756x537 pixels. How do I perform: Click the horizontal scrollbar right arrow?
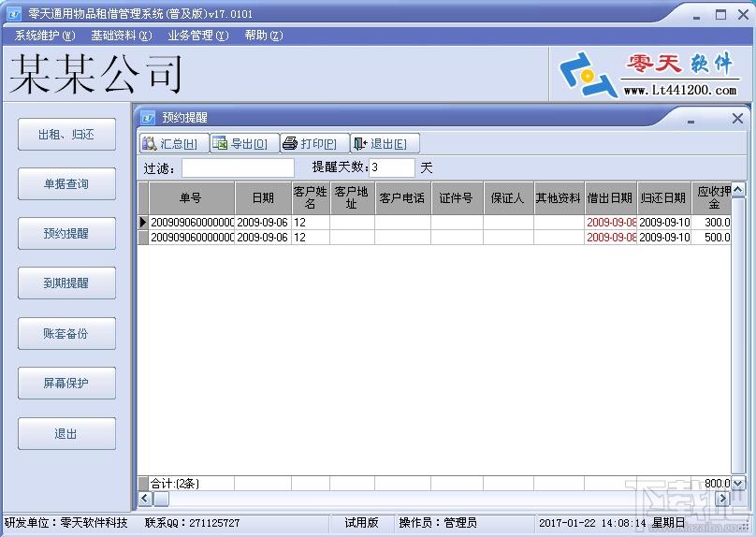(722, 499)
